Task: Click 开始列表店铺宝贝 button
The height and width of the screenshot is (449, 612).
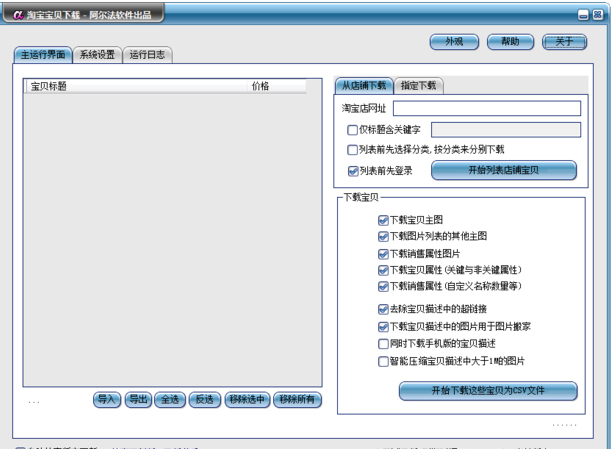Action: pyautogui.click(x=504, y=170)
